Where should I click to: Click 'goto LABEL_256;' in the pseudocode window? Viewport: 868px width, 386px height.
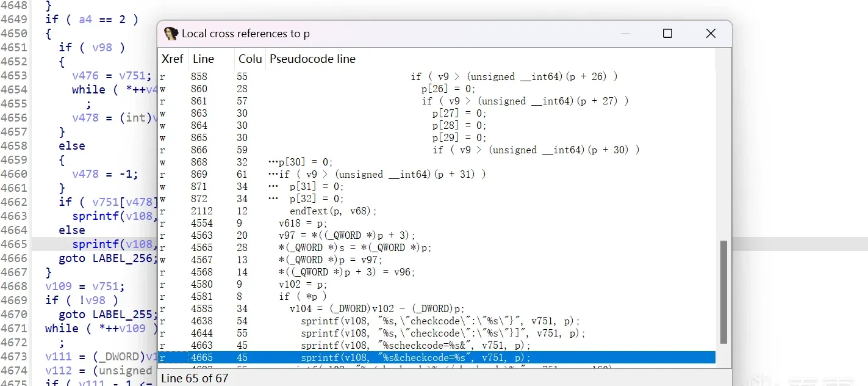(108, 258)
